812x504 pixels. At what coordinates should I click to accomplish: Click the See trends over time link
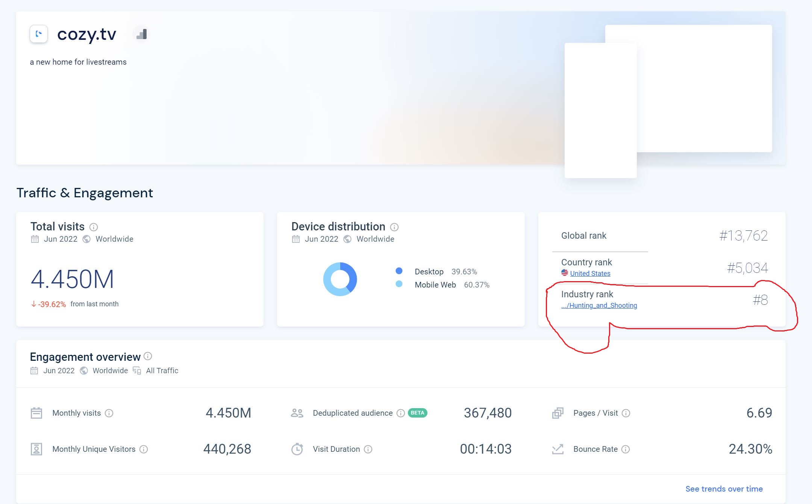coord(724,489)
